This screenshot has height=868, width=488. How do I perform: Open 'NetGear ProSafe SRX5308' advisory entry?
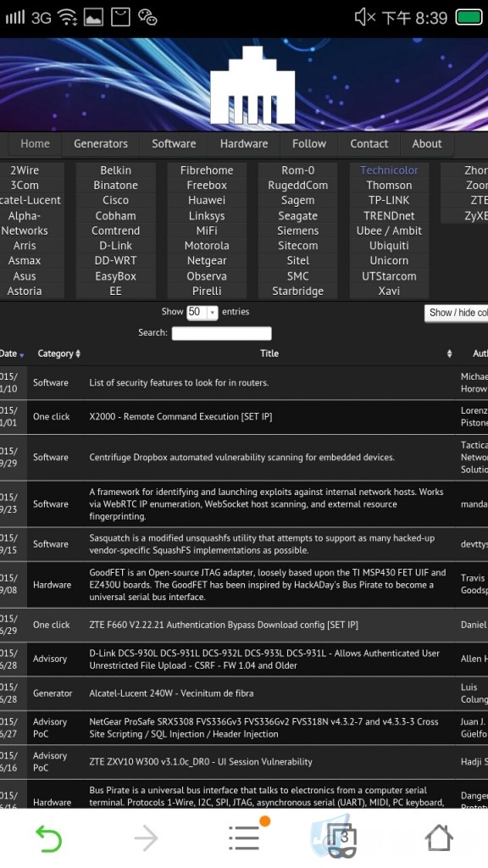tap(263, 728)
